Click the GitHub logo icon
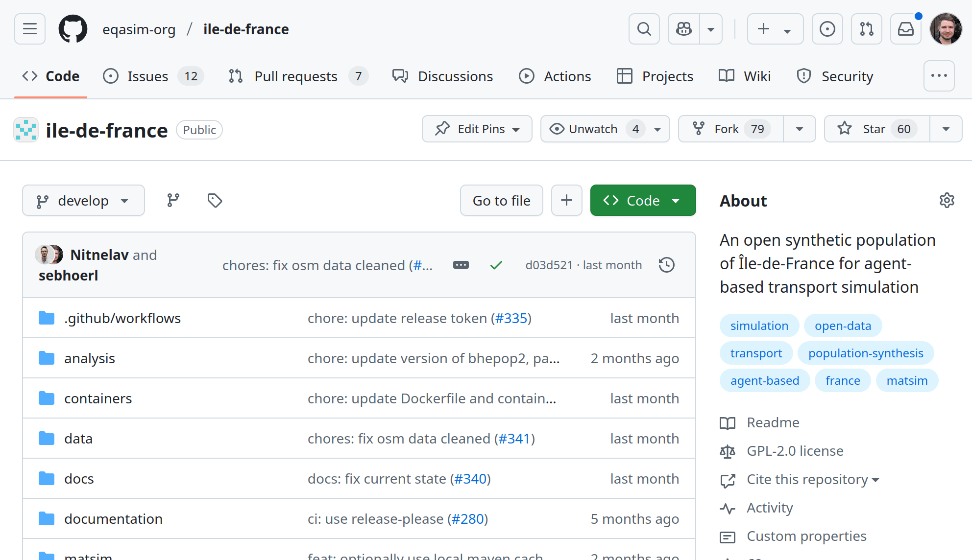Image resolution: width=972 pixels, height=560 pixels. (x=73, y=29)
